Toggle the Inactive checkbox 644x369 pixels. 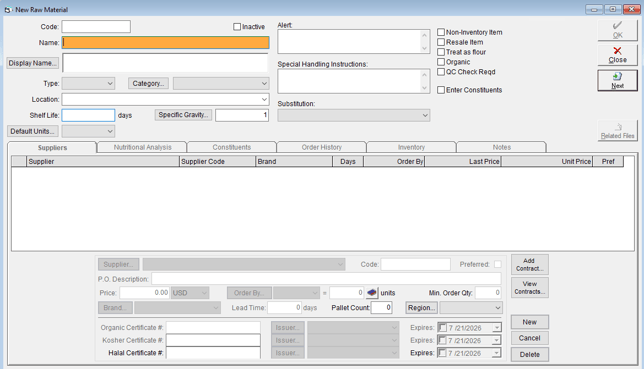[237, 27]
